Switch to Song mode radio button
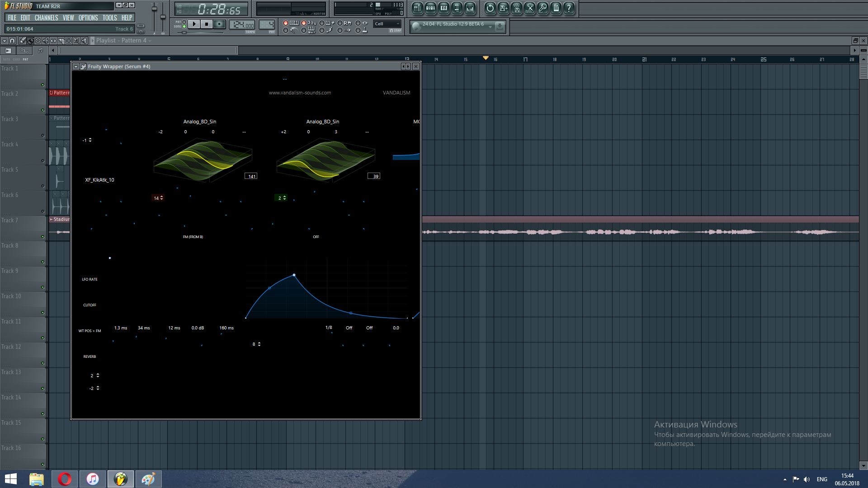The image size is (868, 488). pos(184,27)
